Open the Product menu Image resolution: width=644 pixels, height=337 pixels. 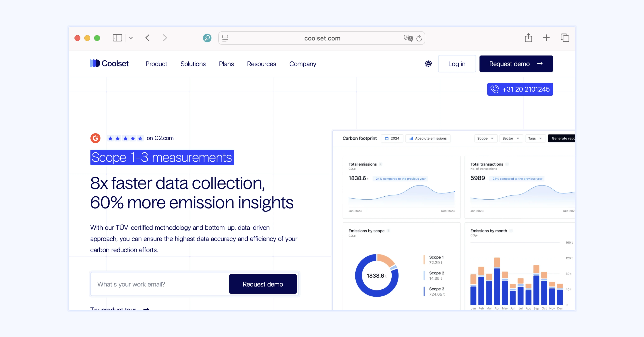(156, 64)
